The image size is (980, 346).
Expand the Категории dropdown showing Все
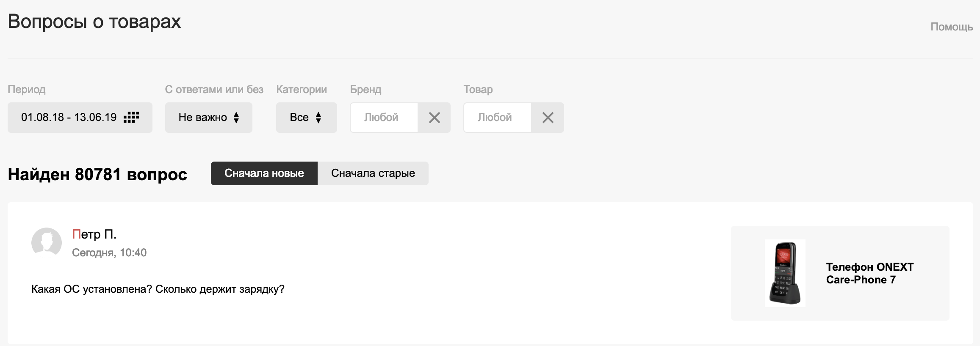[x=307, y=118]
